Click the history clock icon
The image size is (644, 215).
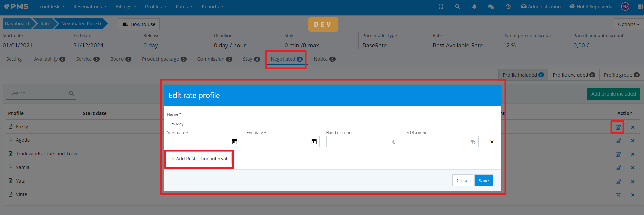508,7
